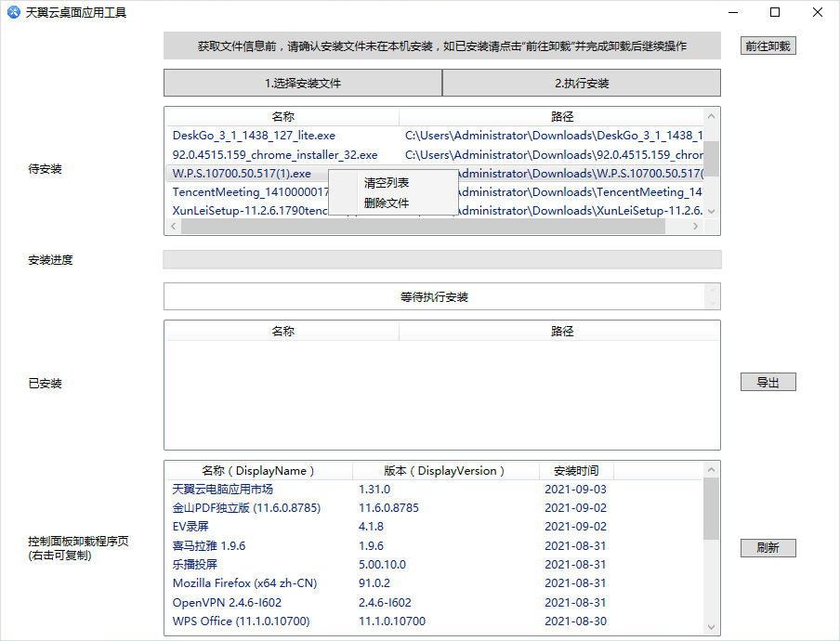840x641 pixels.
Task: Select the XunLeiSetup-11.2.6 installer entry
Action: (x=232, y=211)
